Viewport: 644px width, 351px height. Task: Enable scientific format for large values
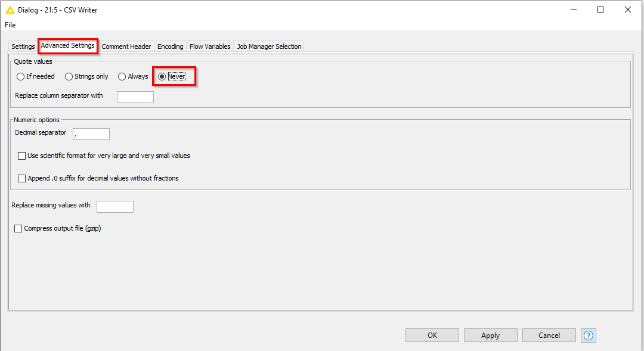(22, 156)
